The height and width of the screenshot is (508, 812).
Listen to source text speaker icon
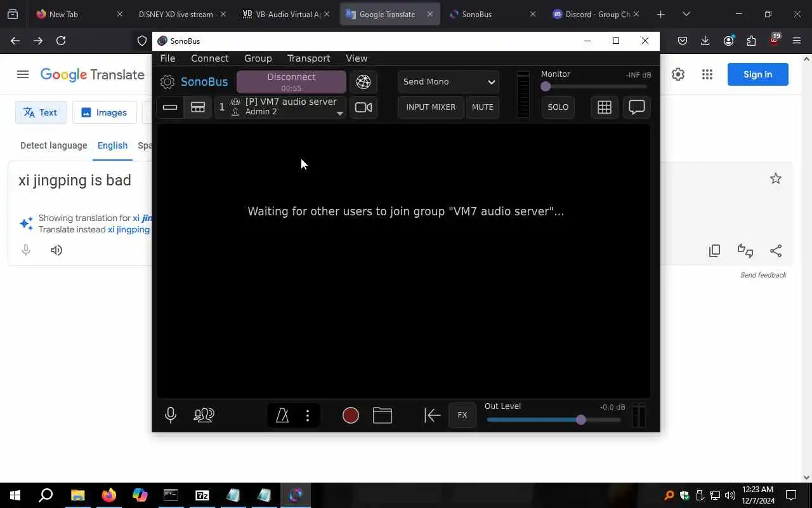(x=56, y=250)
